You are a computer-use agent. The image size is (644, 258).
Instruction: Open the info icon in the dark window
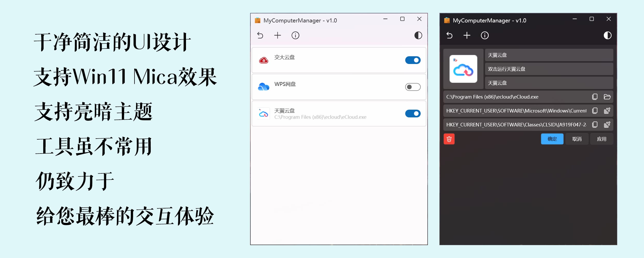pyautogui.click(x=485, y=35)
